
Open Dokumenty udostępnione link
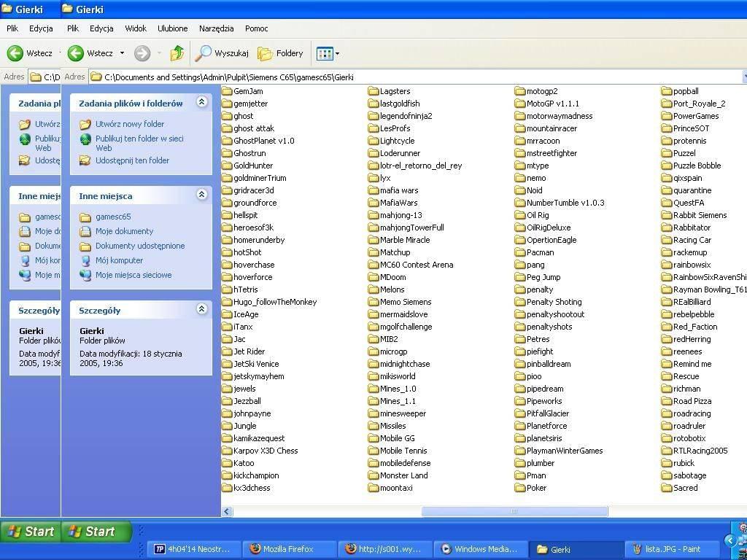point(140,246)
